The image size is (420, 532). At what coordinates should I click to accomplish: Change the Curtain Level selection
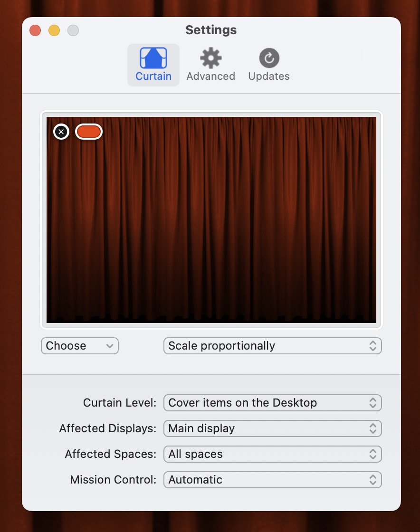pos(273,403)
